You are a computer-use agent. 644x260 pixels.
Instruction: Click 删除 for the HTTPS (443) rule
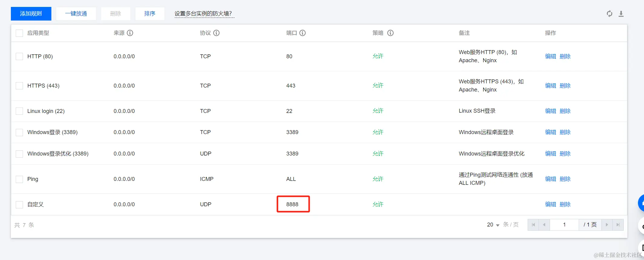point(565,86)
